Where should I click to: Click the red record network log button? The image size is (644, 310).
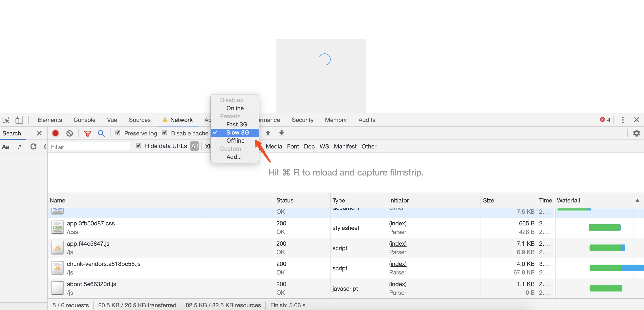pyautogui.click(x=55, y=133)
